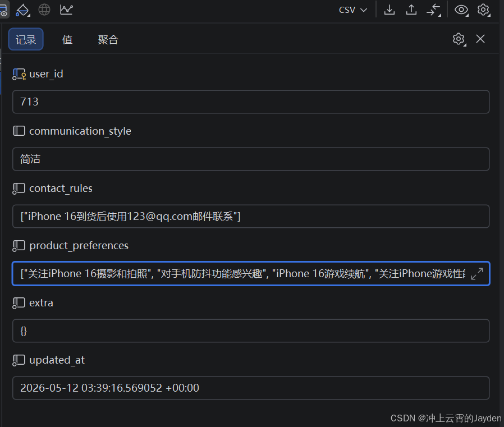Click the extra column icon
Viewport: 504px width, 427px height.
(x=19, y=303)
